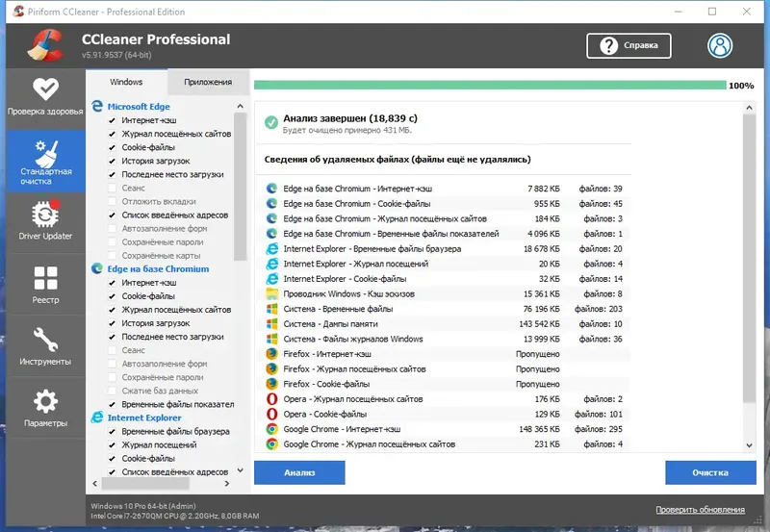Enable Microsoft Edge Сохранённые пароли checkbox
The height and width of the screenshot is (532, 770).
pos(112,242)
